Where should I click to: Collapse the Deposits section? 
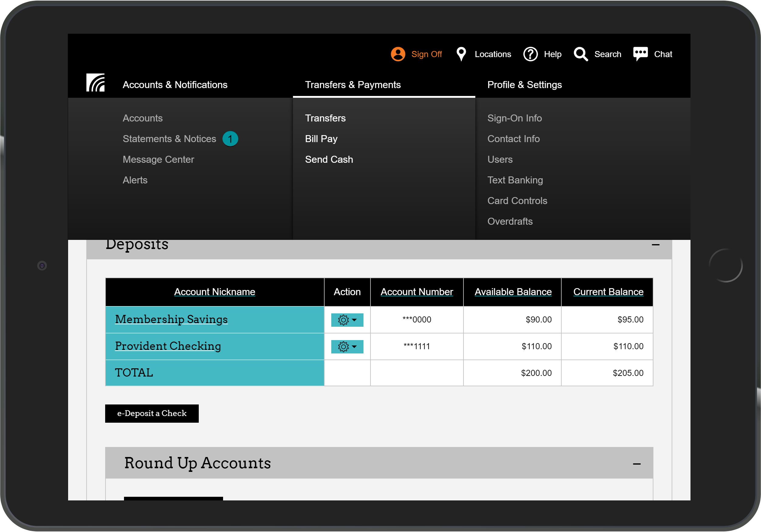pos(655,245)
